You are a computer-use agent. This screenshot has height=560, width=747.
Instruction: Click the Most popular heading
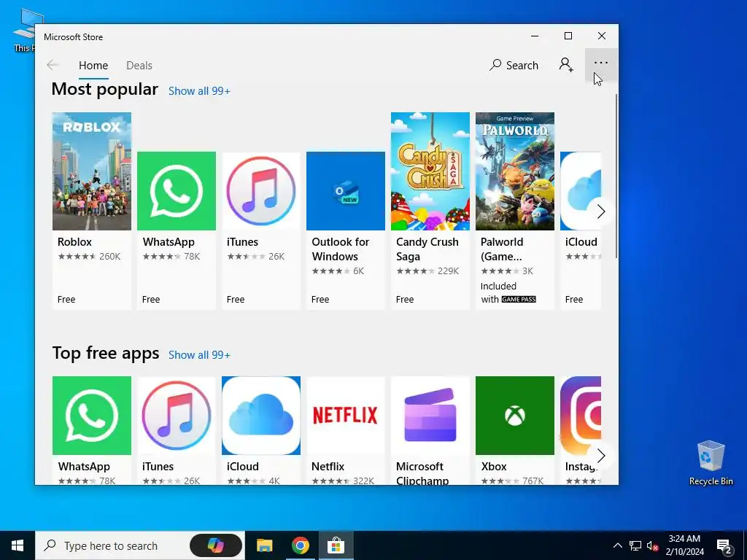pos(105,90)
